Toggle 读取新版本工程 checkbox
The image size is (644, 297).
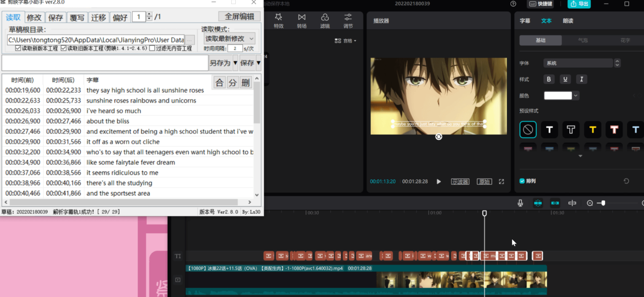(x=18, y=48)
